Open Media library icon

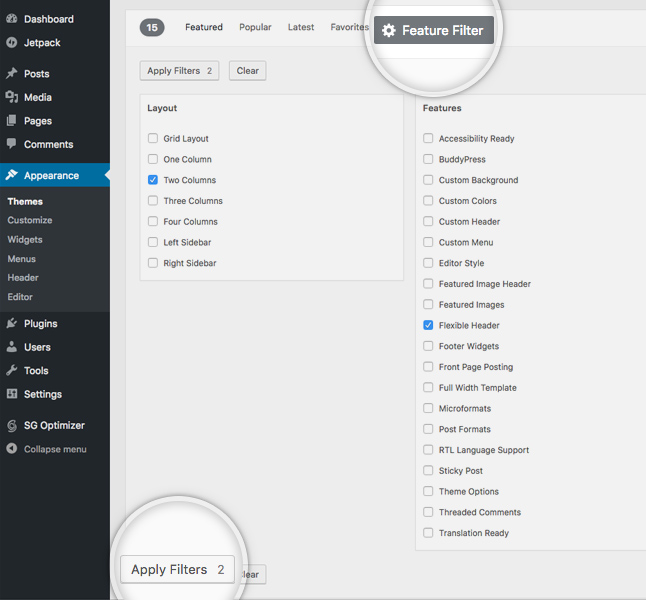(x=11, y=97)
